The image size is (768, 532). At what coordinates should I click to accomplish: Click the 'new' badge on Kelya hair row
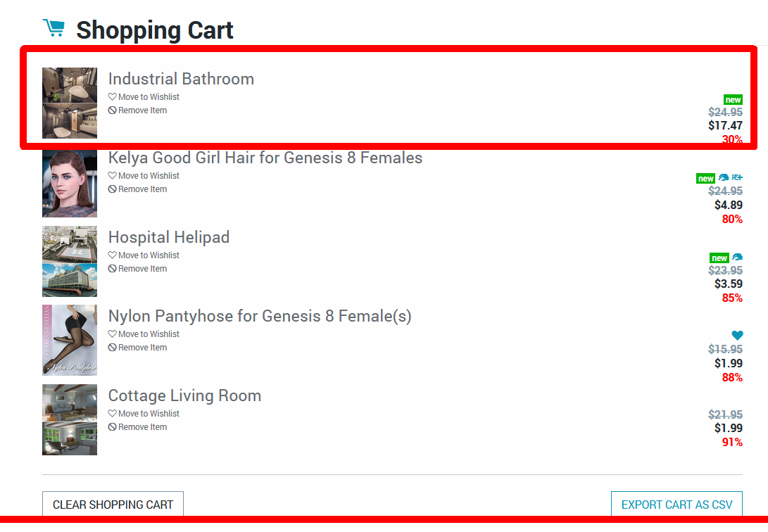(705, 179)
